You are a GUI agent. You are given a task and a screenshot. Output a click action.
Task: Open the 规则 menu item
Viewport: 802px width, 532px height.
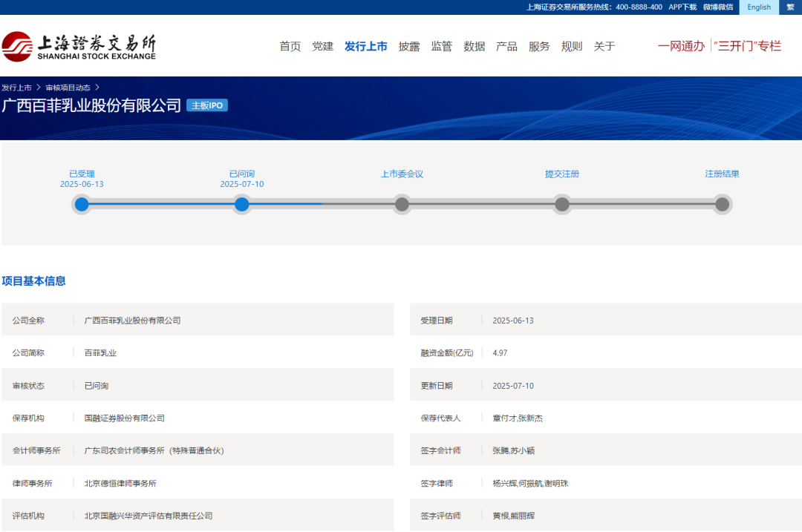point(572,47)
